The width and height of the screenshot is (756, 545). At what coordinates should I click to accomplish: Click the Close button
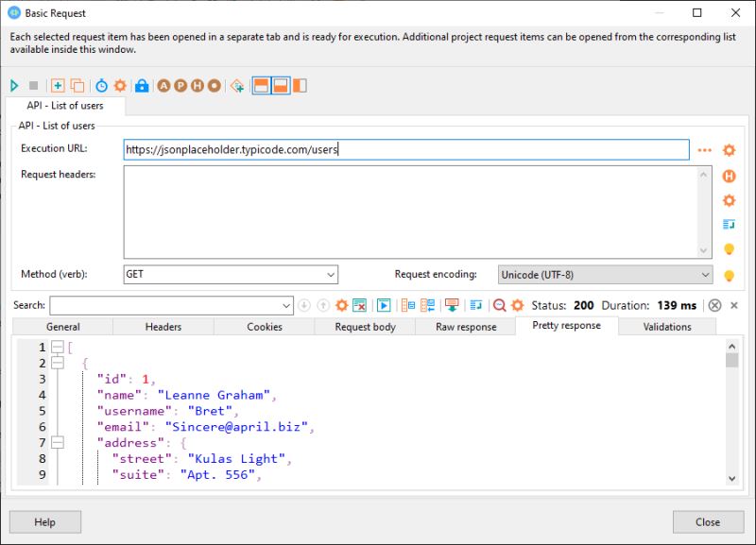point(708,522)
